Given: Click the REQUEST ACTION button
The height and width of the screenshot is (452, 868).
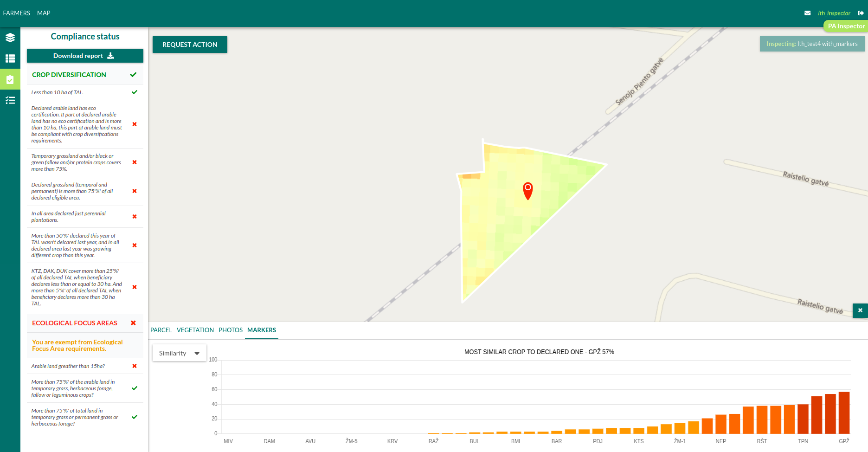Looking at the screenshot, I should click(190, 45).
